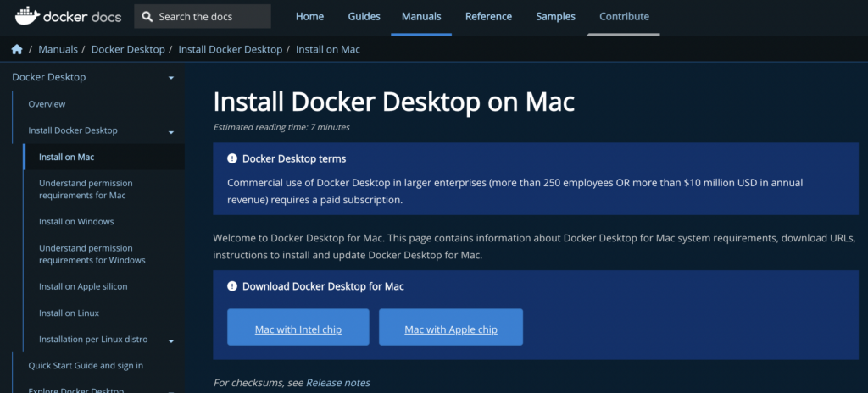Open Quick Start Guide and sign in
Viewport: 868px width, 393px height.
point(86,366)
